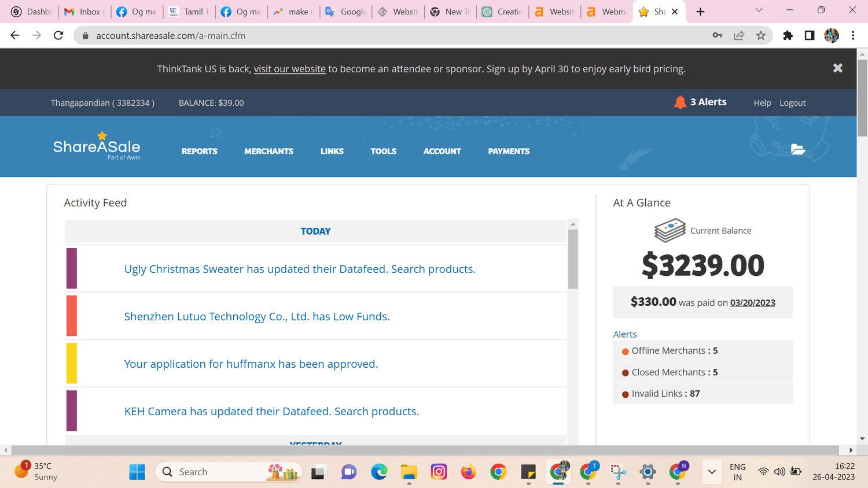Open Shenzhen Lutuo Low Funds notice
Viewport: 868px width, 488px height.
(257, 316)
